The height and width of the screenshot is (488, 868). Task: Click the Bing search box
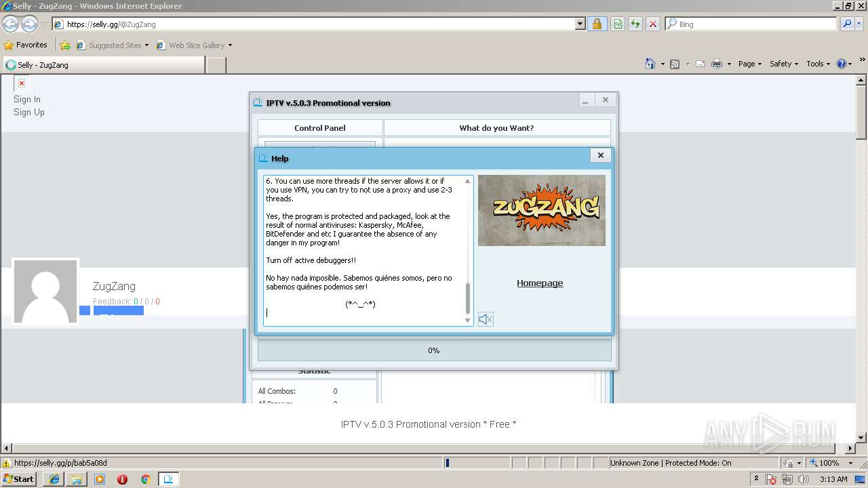point(751,24)
